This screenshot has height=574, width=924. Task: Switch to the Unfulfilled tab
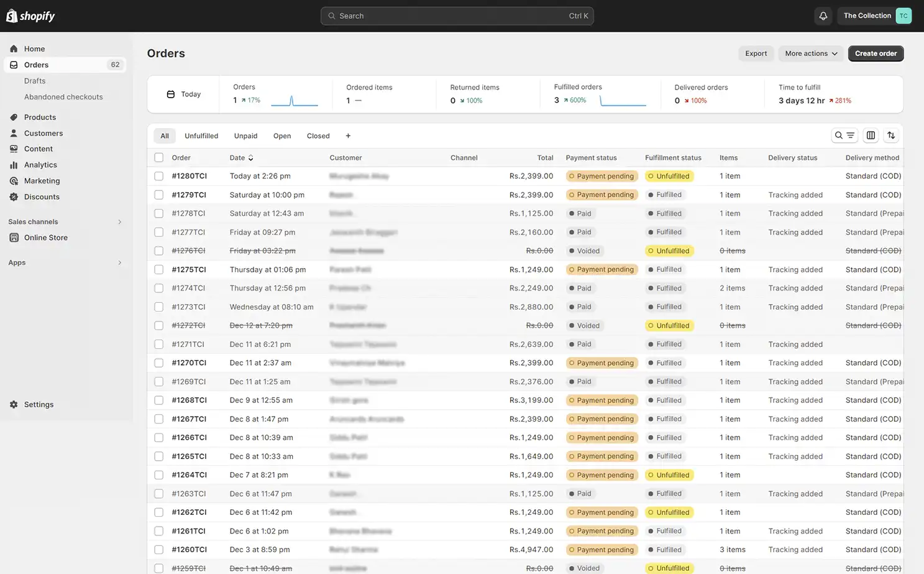pos(201,136)
